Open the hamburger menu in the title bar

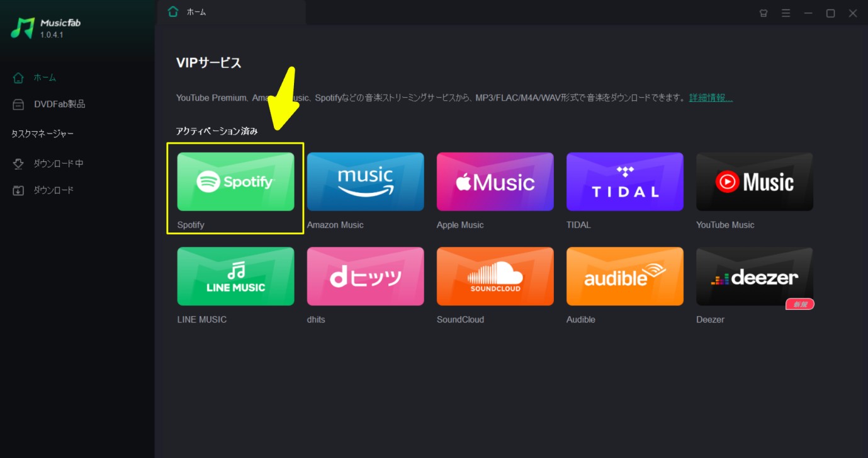click(x=786, y=13)
